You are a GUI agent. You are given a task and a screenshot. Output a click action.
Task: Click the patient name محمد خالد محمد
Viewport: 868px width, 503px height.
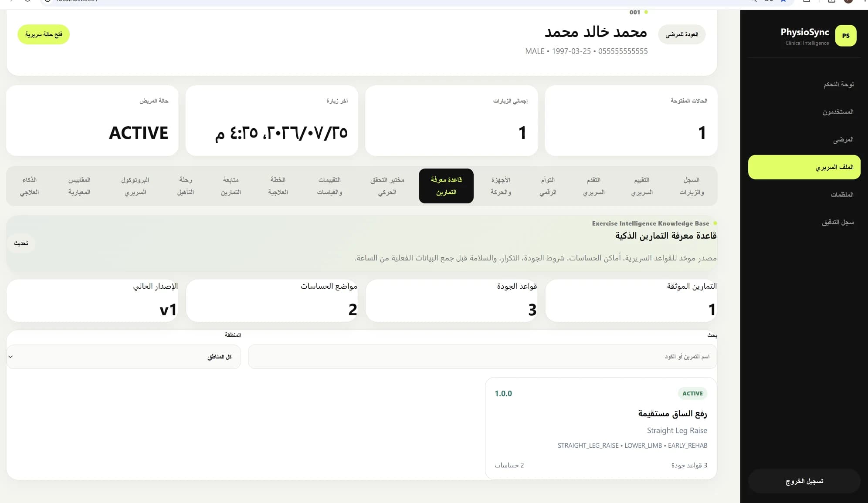pyautogui.click(x=596, y=32)
